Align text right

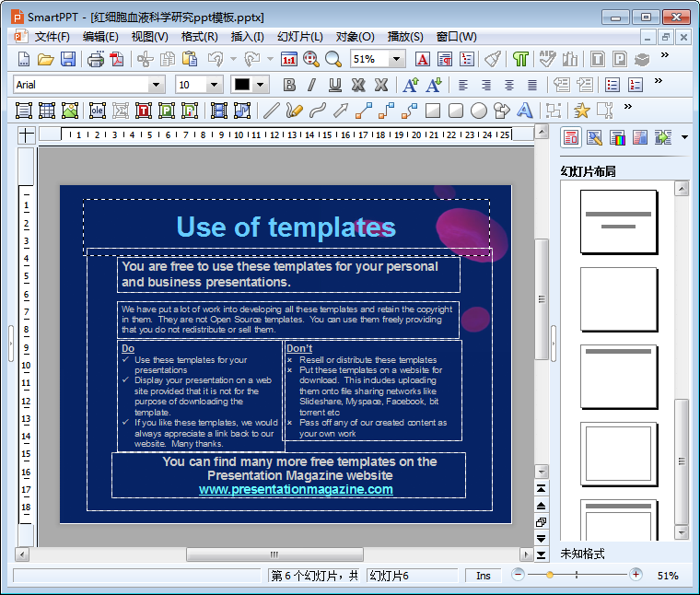[x=485, y=85]
